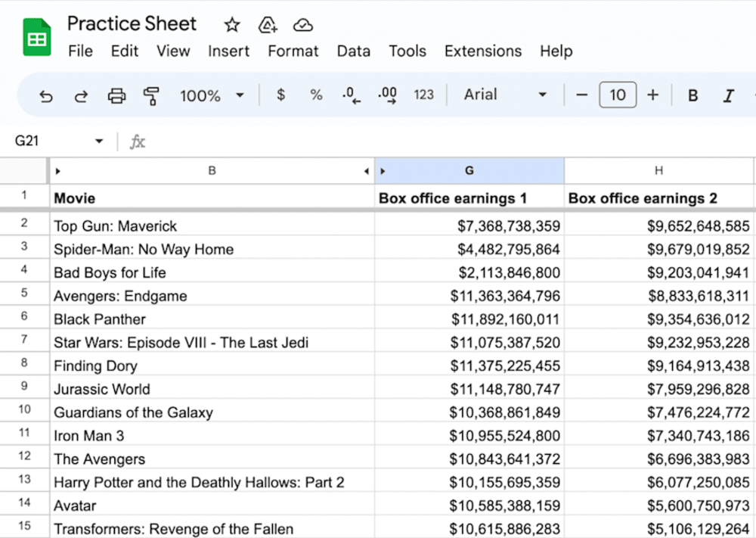Click Box office earnings 1 header cell
756x538 pixels.
469,197
